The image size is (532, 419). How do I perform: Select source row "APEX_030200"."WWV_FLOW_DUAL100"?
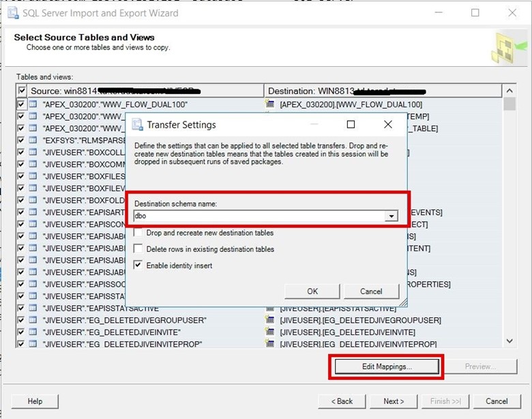115,104
